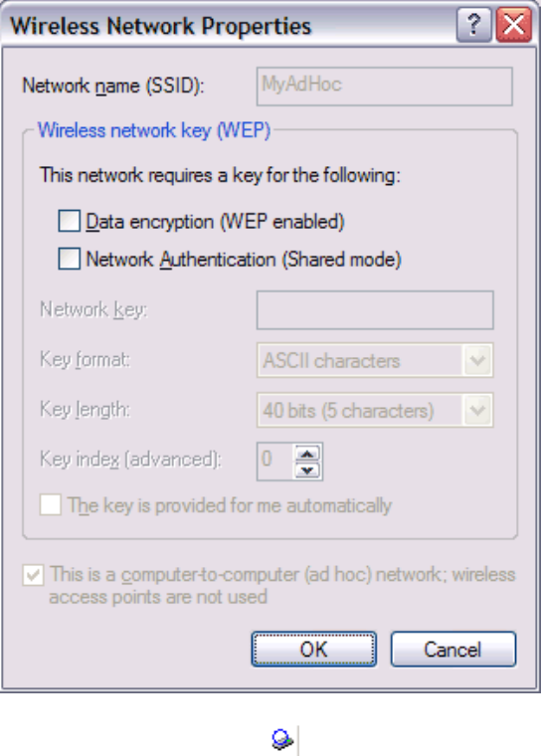Click the Key index number field
The height and width of the screenshot is (756, 541).
274,462
